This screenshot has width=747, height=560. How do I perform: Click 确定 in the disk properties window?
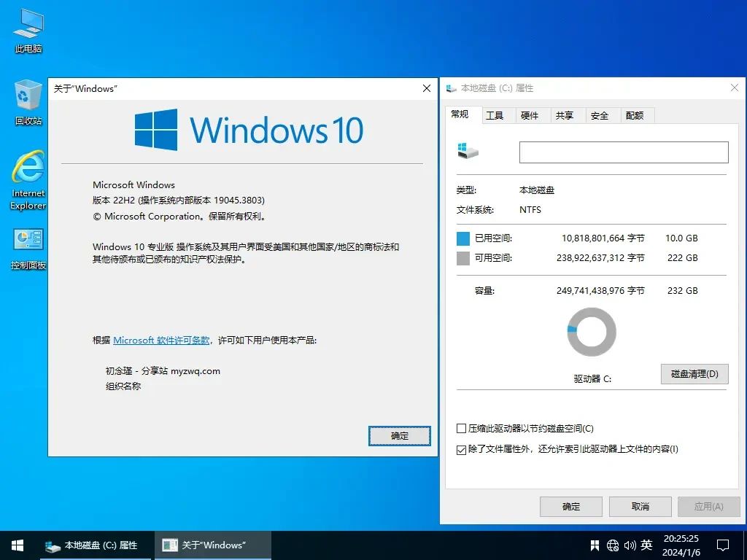(571, 507)
